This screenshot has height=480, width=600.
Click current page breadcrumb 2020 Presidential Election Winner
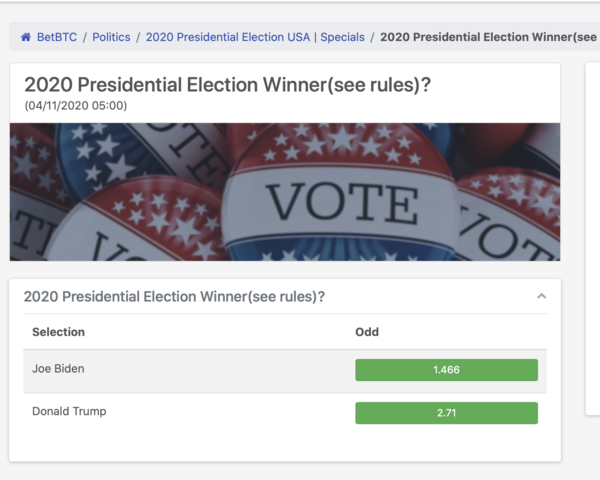489,37
